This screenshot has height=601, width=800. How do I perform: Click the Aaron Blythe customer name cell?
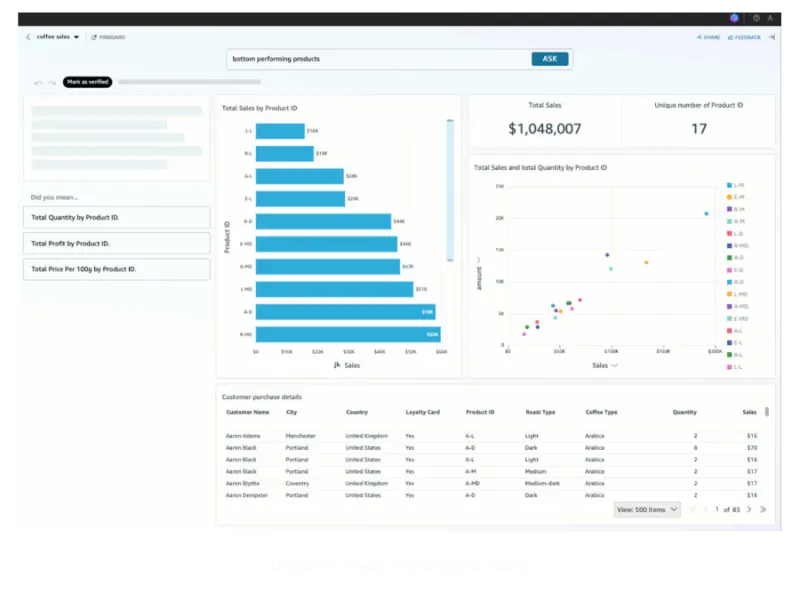[x=242, y=484]
